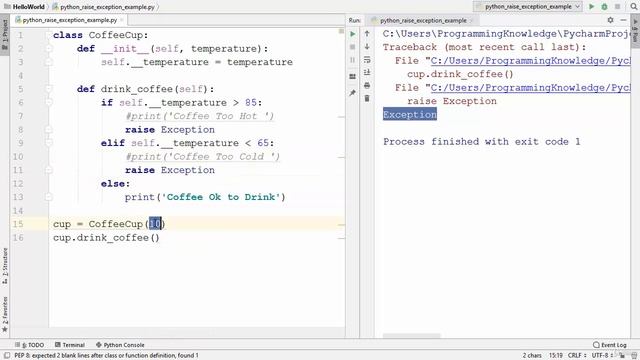The height and width of the screenshot is (360, 640).
Task: Click the Run: panel label
Action: coord(354,20)
